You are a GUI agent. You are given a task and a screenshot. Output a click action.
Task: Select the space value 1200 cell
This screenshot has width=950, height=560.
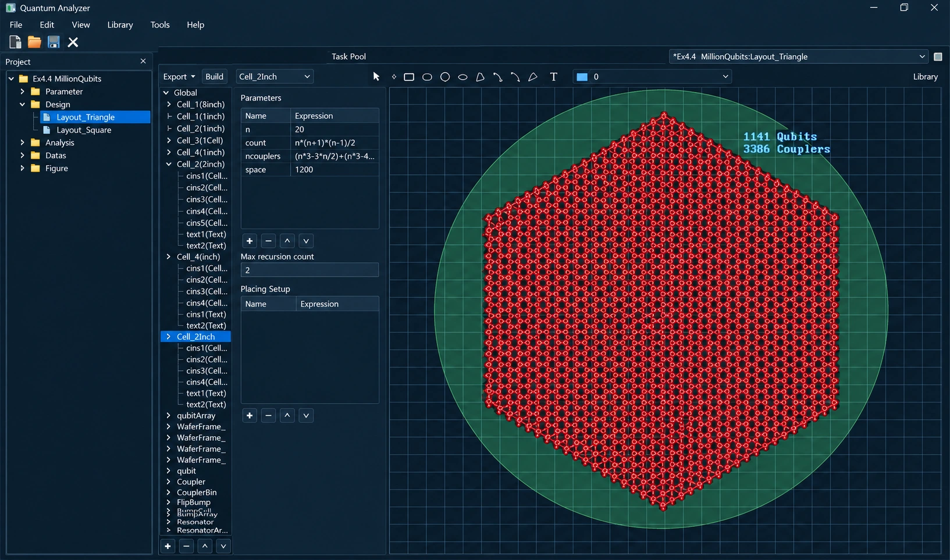coord(335,170)
